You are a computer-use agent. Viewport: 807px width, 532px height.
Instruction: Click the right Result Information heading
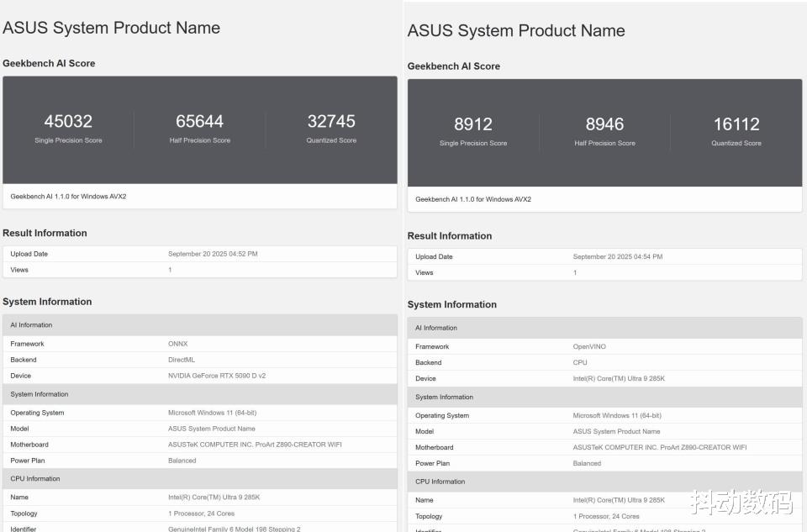[x=450, y=236]
